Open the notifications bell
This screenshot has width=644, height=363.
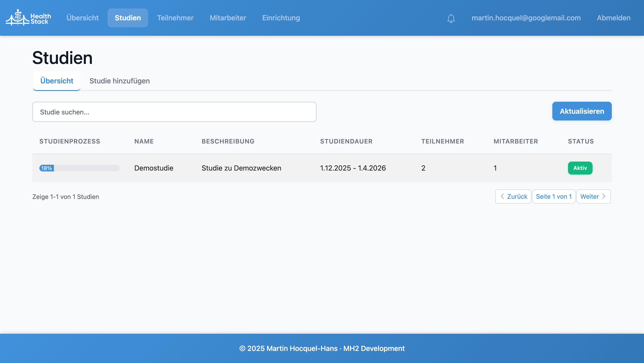[x=451, y=18]
